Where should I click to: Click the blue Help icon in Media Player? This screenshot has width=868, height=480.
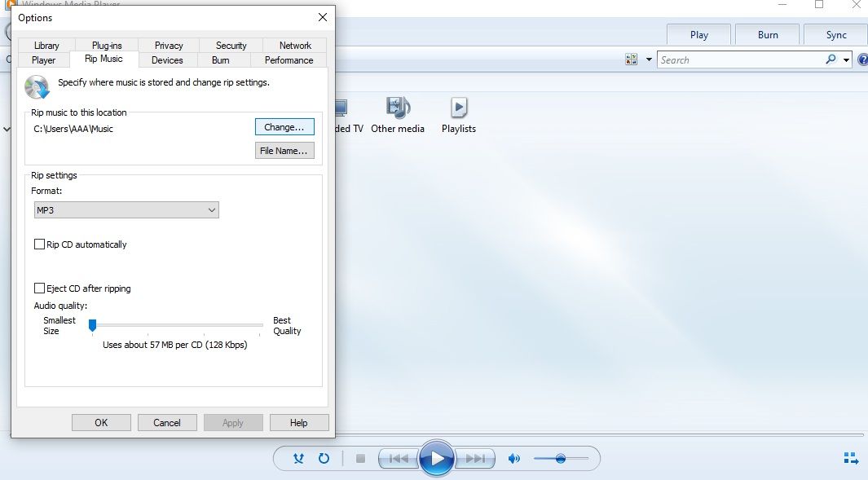(x=862, y=59)
